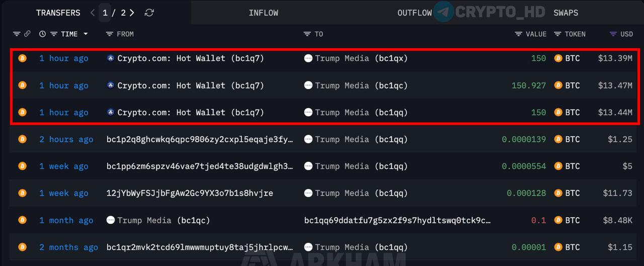Click the '2 hours ago' transaction time
Viewport: 644px width, 266px height.
coord(66,139)
